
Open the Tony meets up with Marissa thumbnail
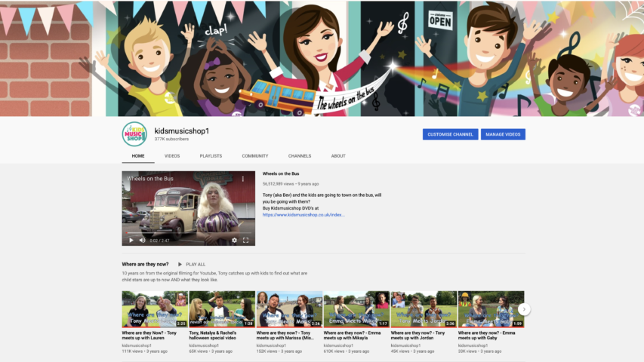[289, 309]
